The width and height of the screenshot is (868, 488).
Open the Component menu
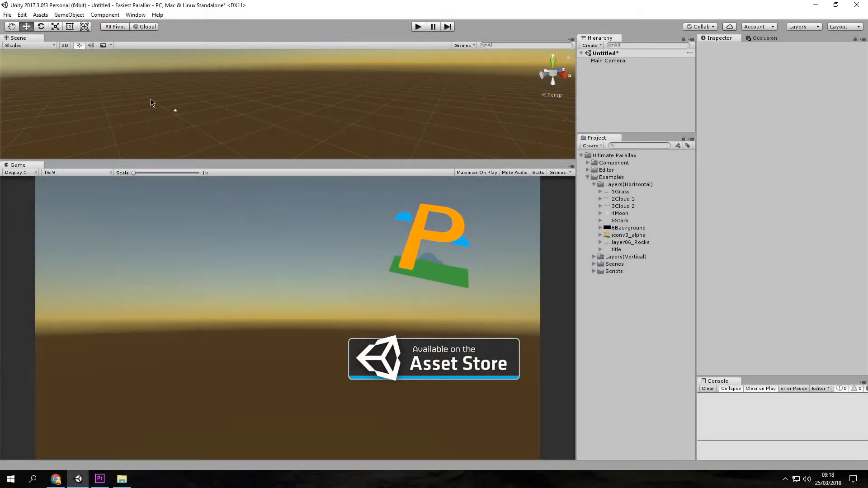(105, 15)
